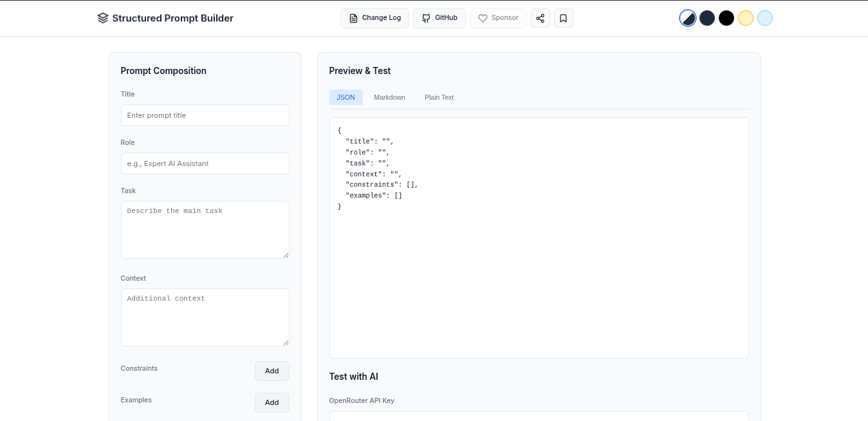Activate the light blue theme
The image size is (868, 421).
tap(765, 18)
